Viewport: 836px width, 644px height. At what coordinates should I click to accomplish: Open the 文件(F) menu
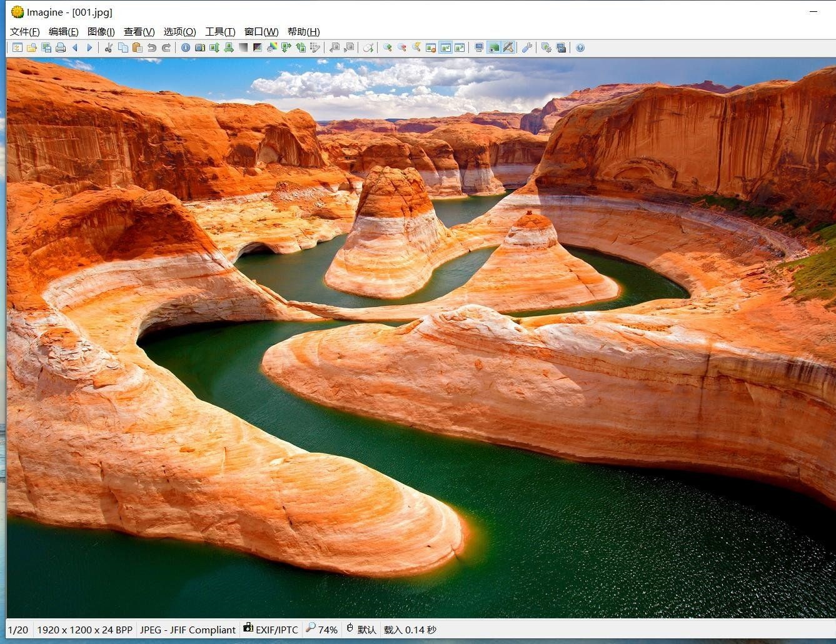[x=25, y=32]
